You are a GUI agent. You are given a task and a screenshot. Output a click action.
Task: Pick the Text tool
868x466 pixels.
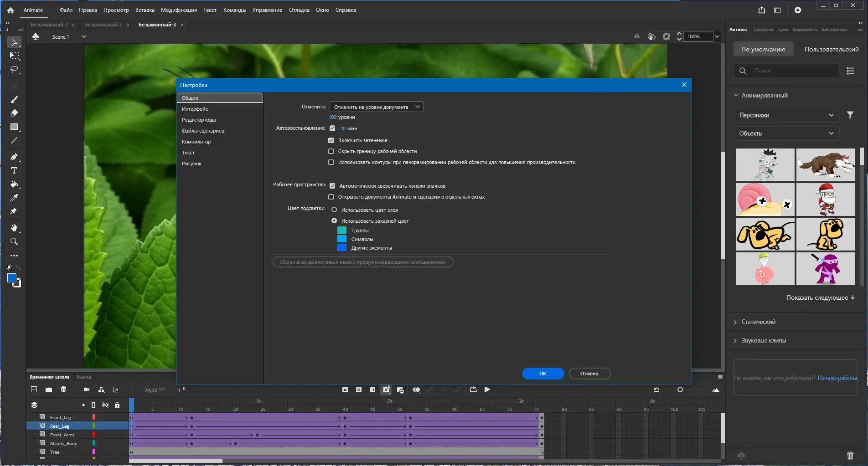[14, 170]
